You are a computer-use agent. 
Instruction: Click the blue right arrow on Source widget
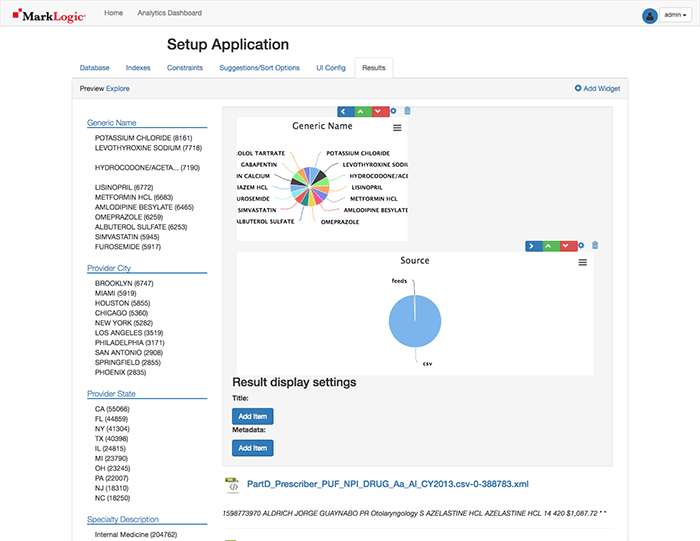[533, 245]
